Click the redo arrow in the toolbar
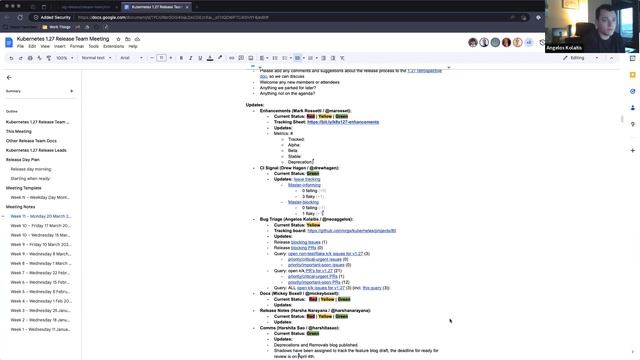Image resolution: width=640 pixels, height=360 pixels. [20, 58]
